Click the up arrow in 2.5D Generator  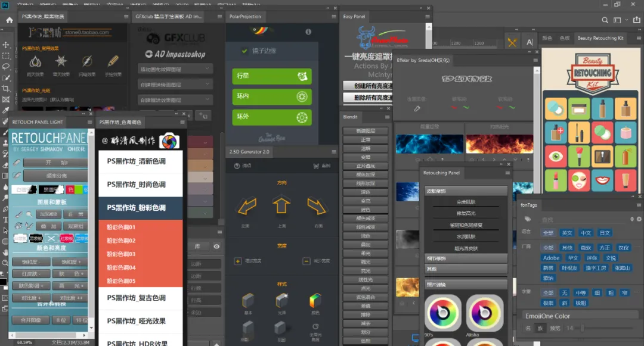281,205
